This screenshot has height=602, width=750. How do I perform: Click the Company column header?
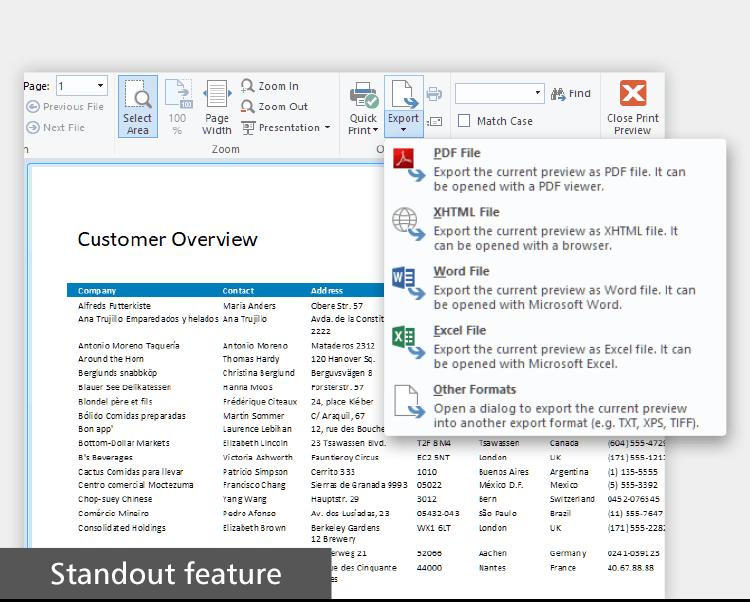tap(97, 291)
